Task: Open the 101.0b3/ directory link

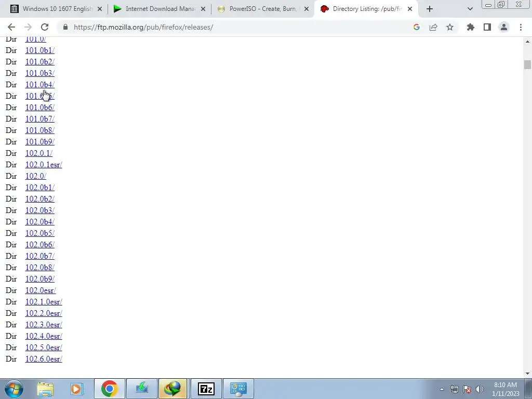Action: (x=39, y=73)
